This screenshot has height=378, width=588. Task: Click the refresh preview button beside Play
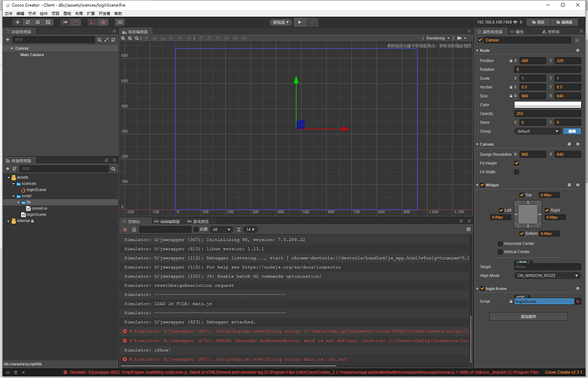pos(312,22)
